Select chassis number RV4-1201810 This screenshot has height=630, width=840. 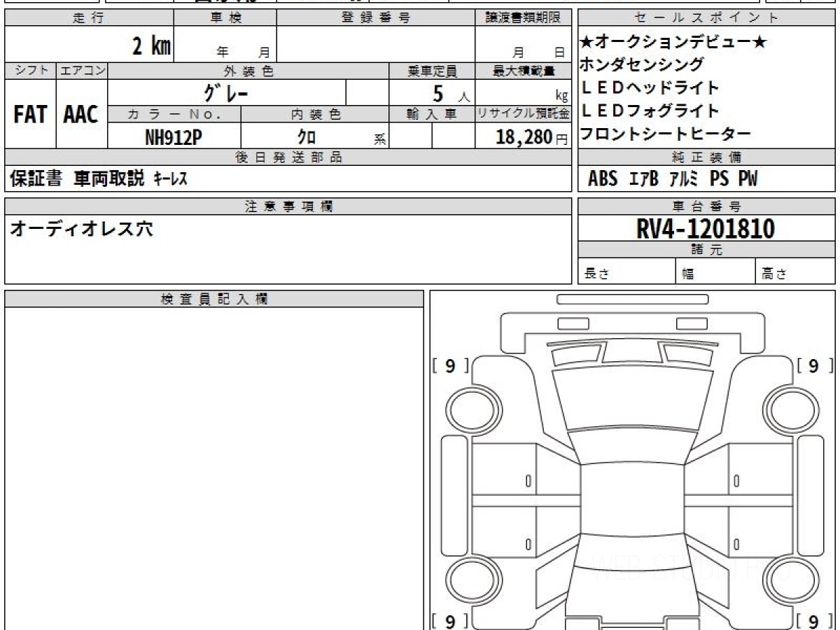pyautogui.click(x=706, y=229)
